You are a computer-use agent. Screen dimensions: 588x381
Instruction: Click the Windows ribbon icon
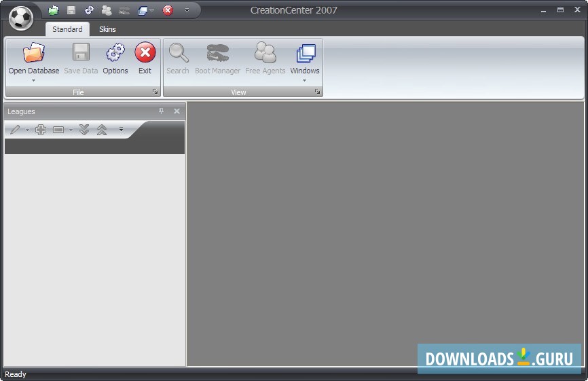(306, 53)
